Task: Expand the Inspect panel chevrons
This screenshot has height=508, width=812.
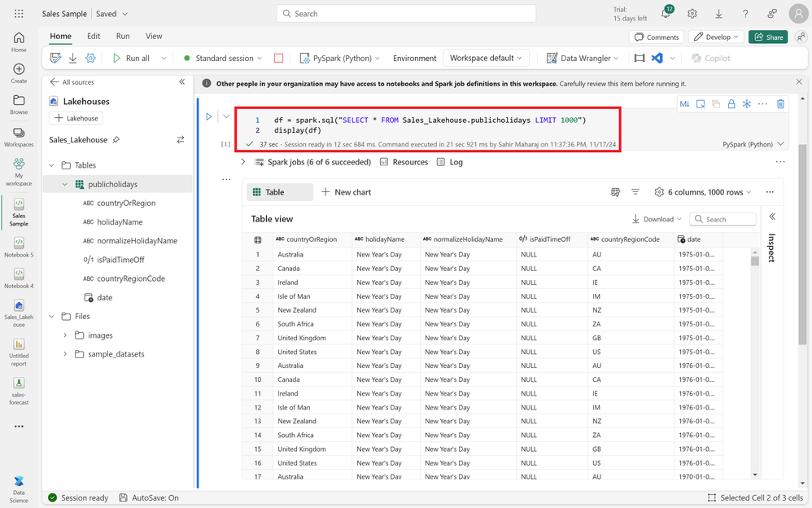Action: [772, 217]
